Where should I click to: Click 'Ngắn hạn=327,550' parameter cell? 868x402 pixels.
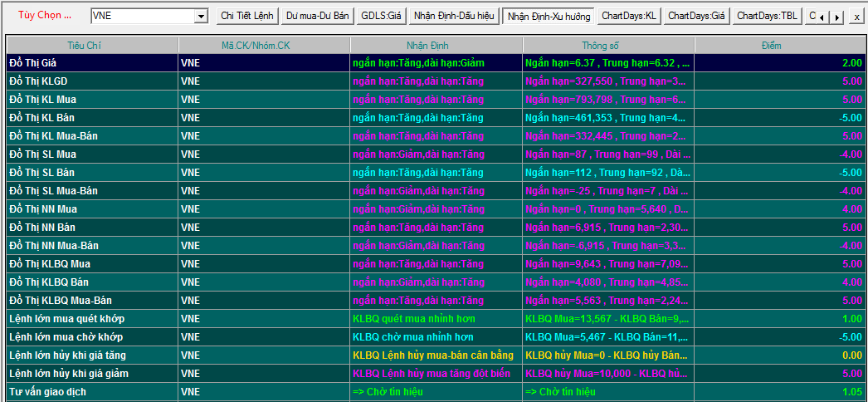[x=608, y=81]
